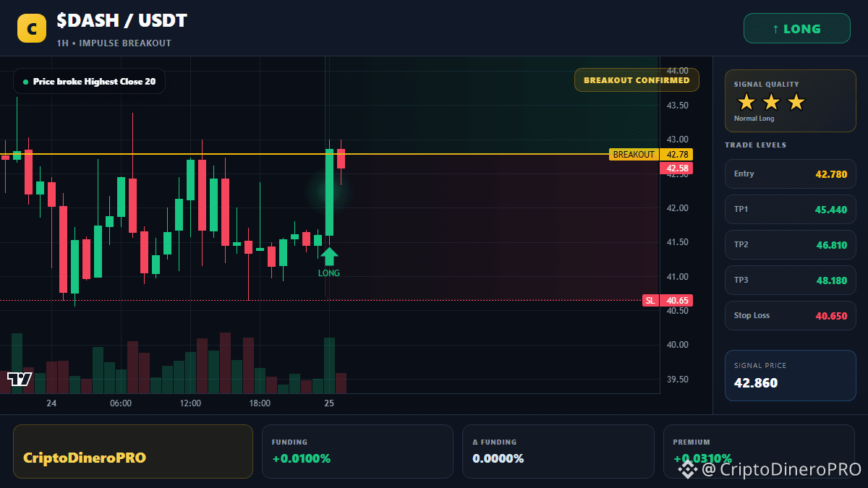Image resolution: width=868 pixels, height=488 pixels.
Task: Click the LONG signal button
Action: [x=797, y=29]
